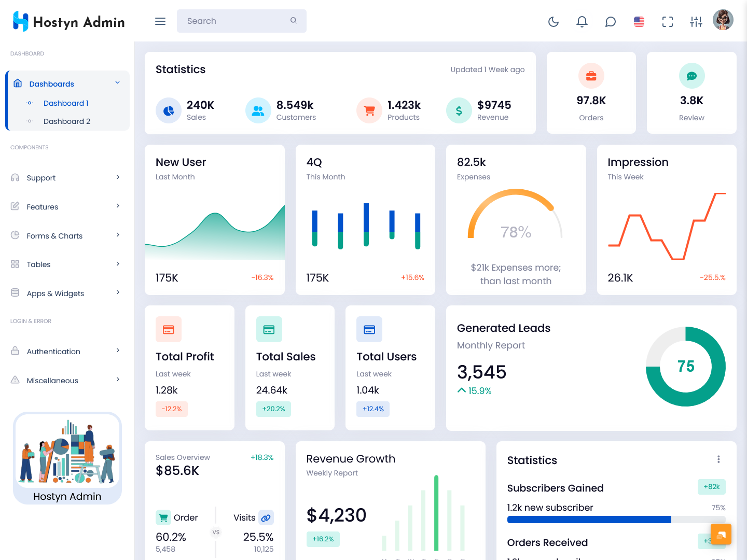Toggle dark mode with moon icon
This screenshot has height=560, width=747.
coord(554,21)
